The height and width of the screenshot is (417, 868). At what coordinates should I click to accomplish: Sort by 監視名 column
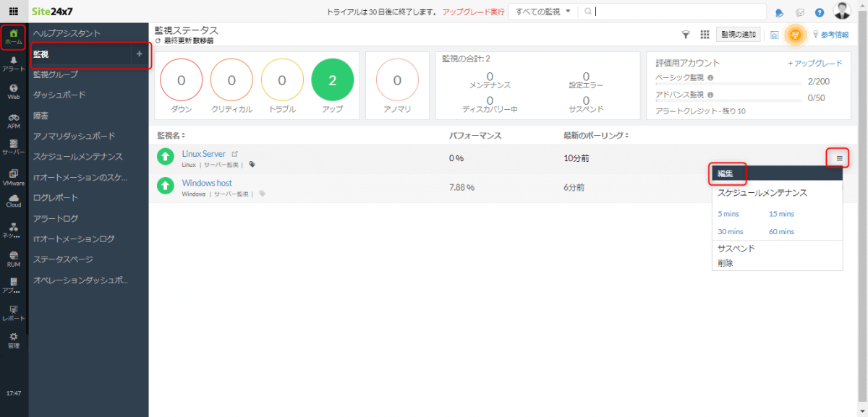click(171, 135)
